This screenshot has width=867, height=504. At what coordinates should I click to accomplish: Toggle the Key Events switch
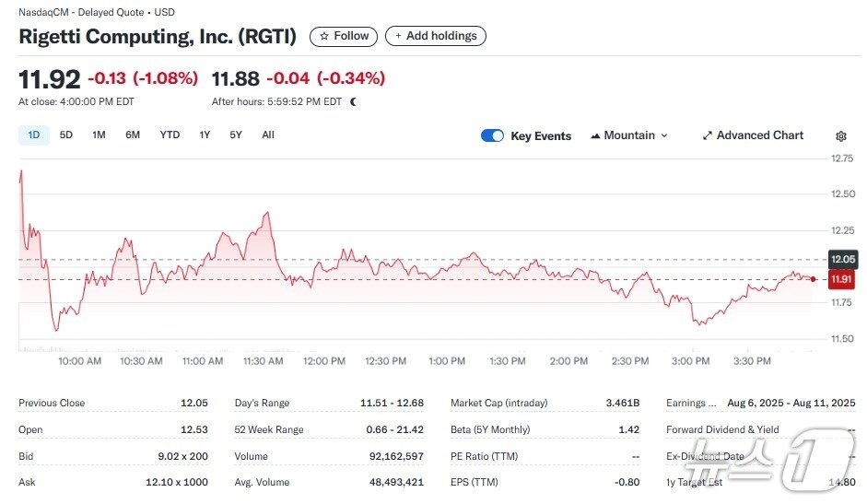click(493, 135)
